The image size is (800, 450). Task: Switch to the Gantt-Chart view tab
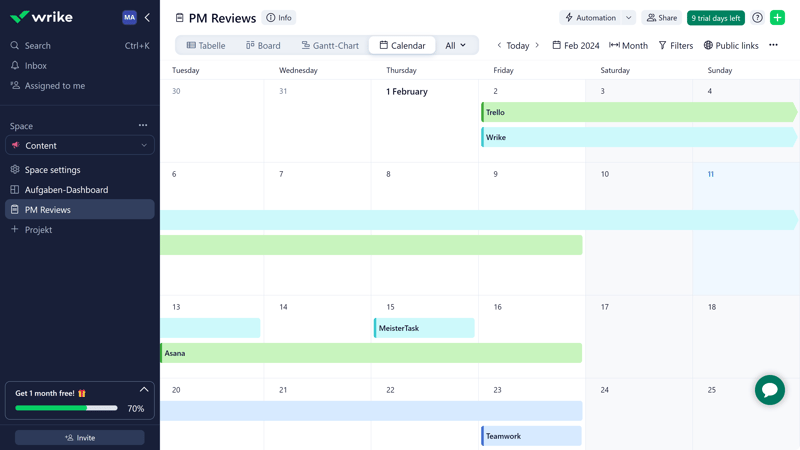coord(330,45)
